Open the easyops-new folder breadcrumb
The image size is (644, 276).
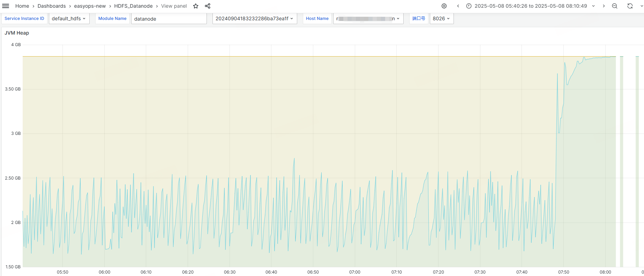click(x=90, y=6)
